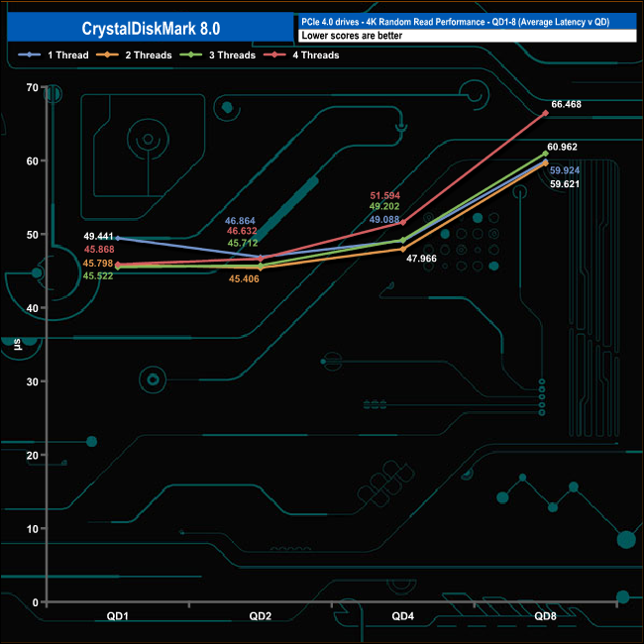Click the 49.088 data label
The height and width of the screenshot is (644, 644).
384,219
